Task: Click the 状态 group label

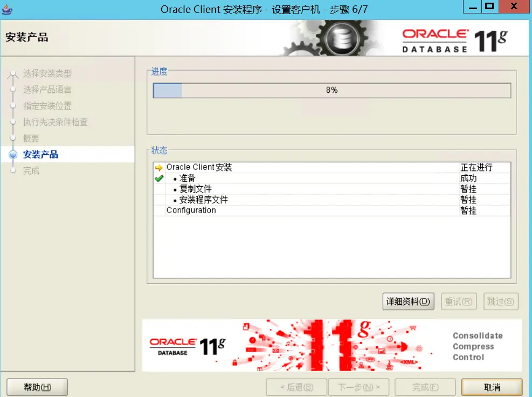Action: 159,150
